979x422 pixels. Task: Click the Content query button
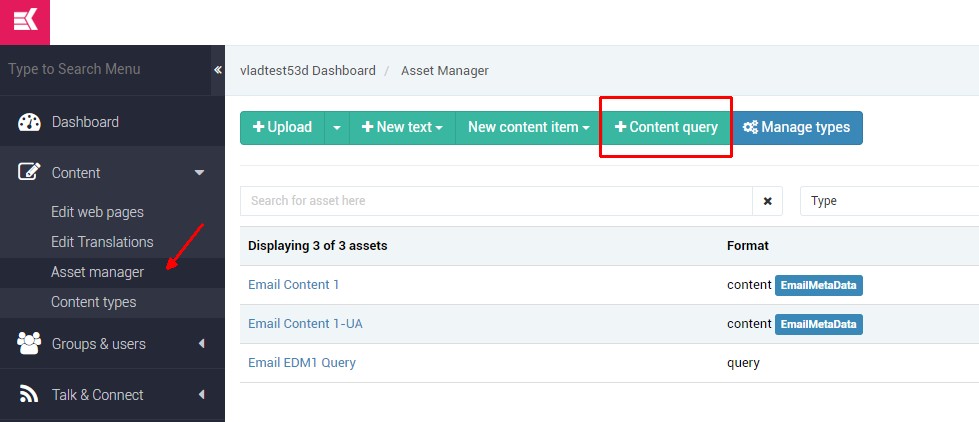pos(666,127)
